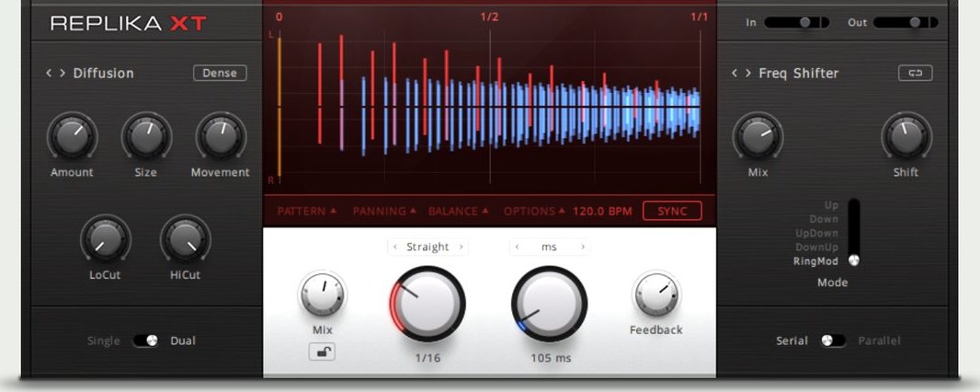
Task: Adjust the Out level slider
Action: coord(906,22)
